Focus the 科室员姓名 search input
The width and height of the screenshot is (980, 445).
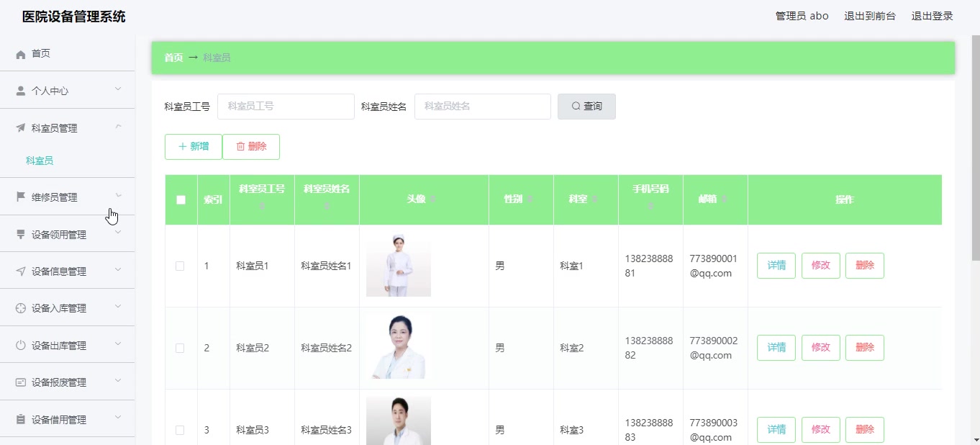point(483,107)
